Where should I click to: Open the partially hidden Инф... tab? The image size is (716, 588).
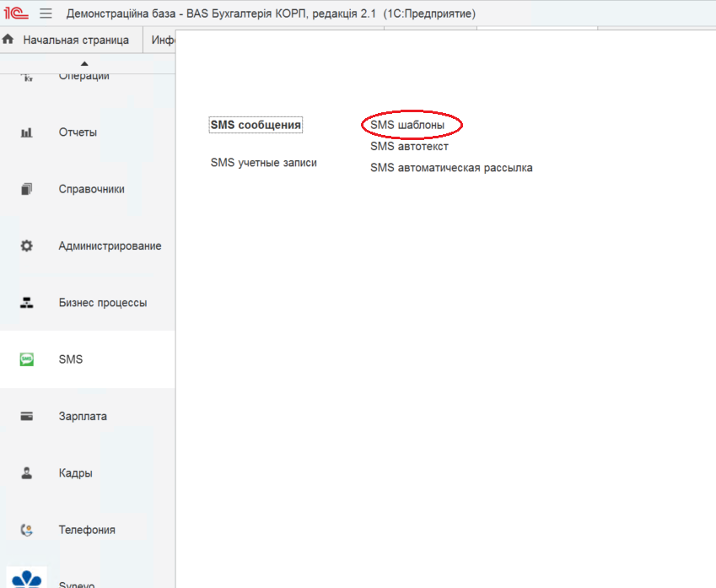[162, 40]
